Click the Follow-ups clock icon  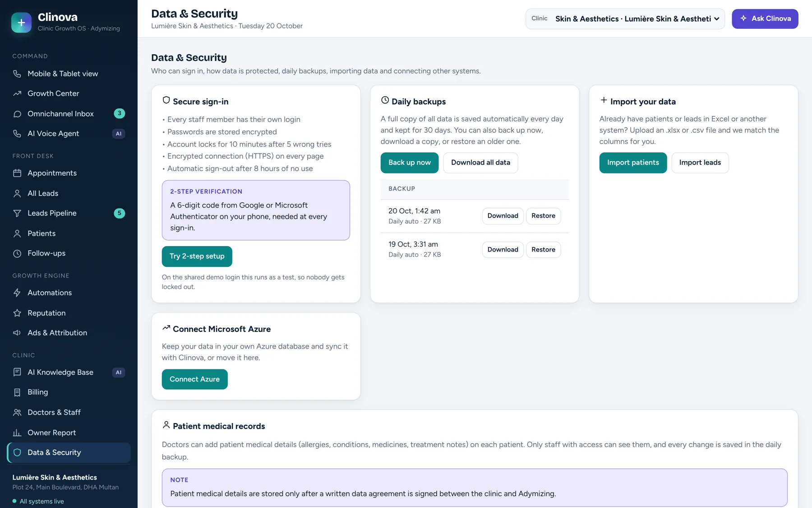coord(17,253)
